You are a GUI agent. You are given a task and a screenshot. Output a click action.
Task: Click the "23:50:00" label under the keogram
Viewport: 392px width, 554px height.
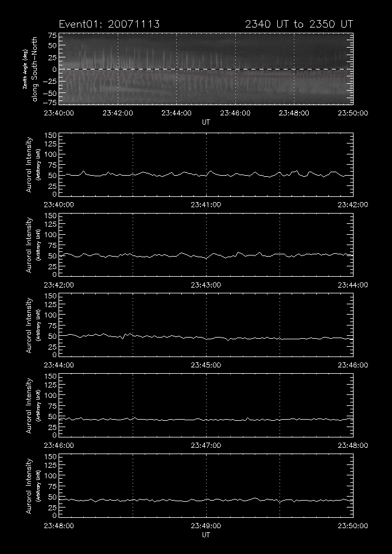(352, 113)
